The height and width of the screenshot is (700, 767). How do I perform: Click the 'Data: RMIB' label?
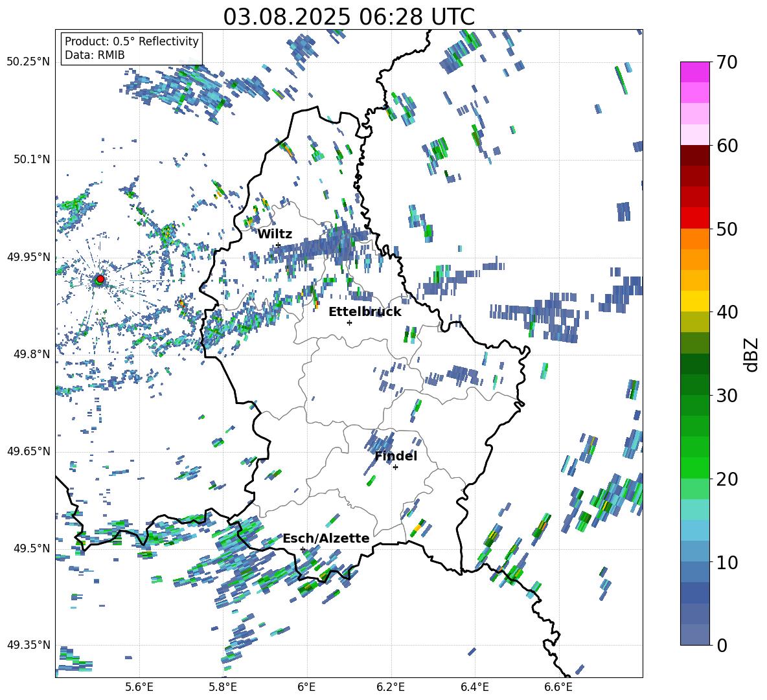[x=95, y=55]
